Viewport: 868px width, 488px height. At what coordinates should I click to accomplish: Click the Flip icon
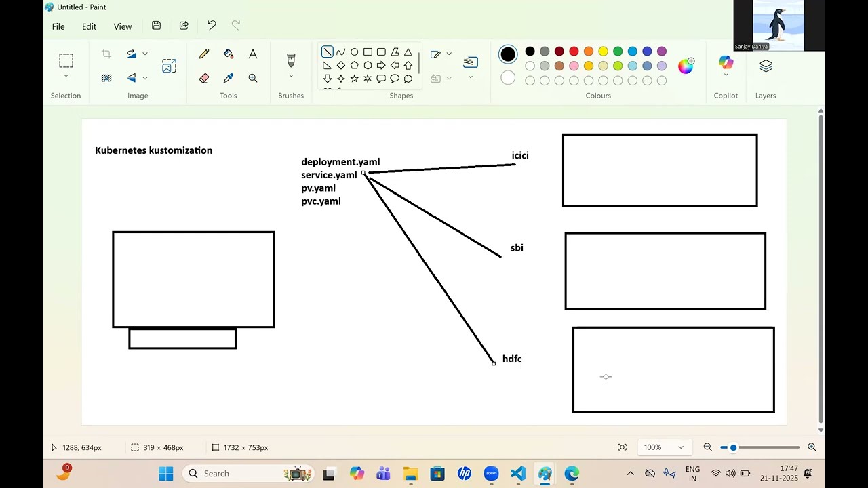tap(132, 78)
